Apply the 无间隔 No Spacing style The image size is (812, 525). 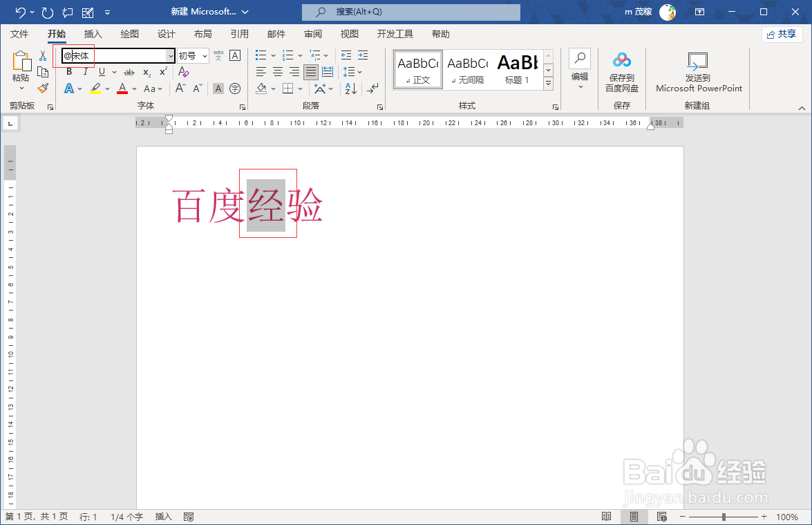(468, 69)
